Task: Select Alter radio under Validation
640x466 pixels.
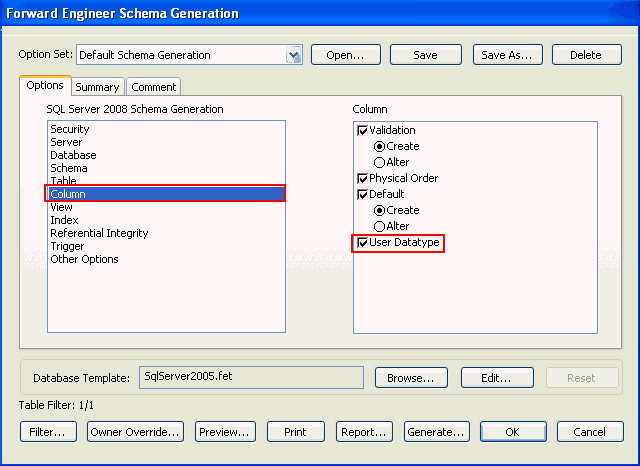Action: coord(379,162)
